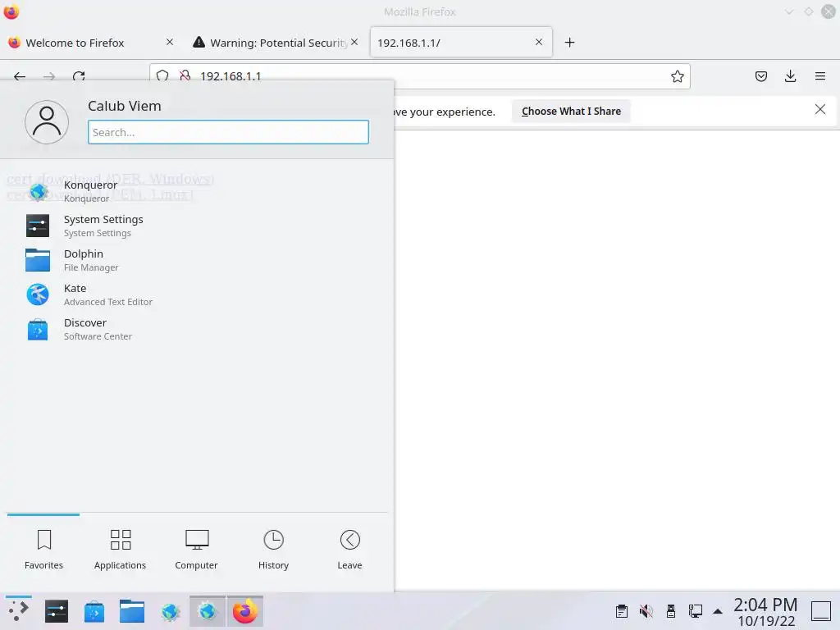Launch Kate Advanced Text Editor
This screenshot has height=630, width=840.
pyautogui.click(x=197, y=294)
